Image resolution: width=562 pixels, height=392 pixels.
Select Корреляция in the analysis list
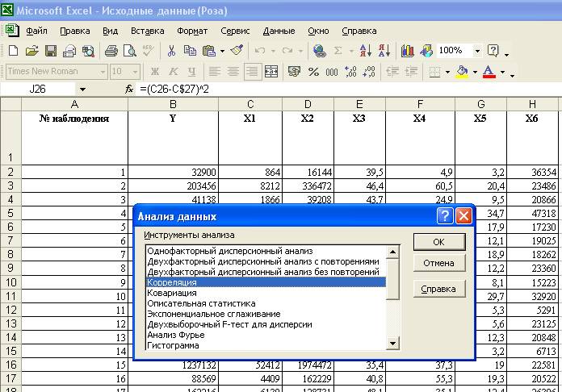pos(266,282)
